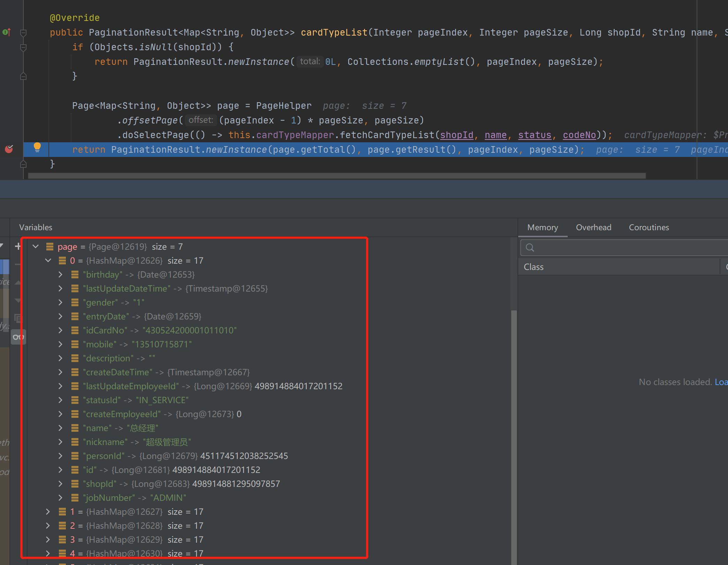Switch to the Coroutines tab
The width and height of the screenshot is (728, 565).
pyautogui.click(x=649, y=227)
